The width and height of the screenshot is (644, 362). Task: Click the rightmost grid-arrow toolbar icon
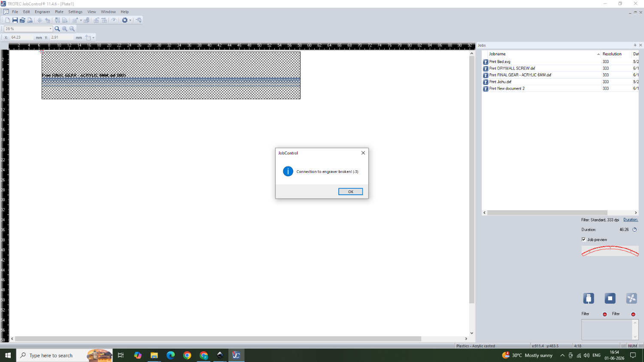pyautogui.click(x=138, y=20)
